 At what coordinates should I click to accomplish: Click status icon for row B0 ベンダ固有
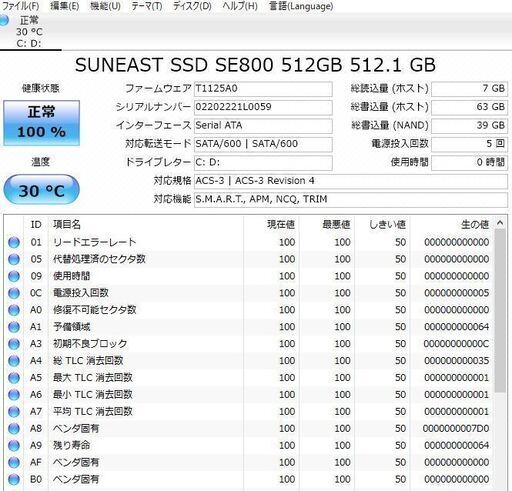(14, 479)
